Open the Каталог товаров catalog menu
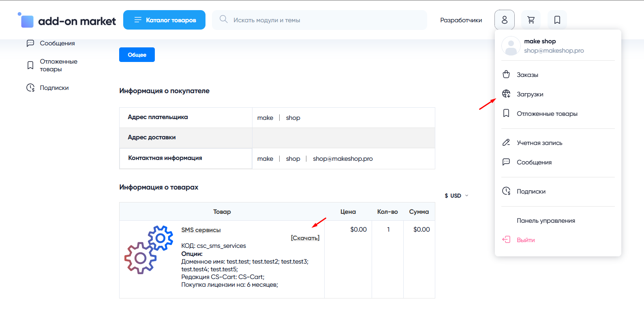This screenshot has width=644, height=309. click(164, 20)
